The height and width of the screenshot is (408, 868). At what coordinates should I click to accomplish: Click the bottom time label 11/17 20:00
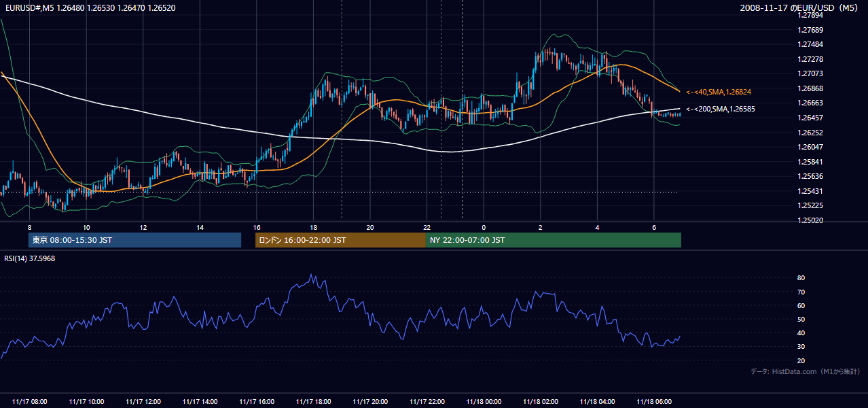click(x=370, y=402)
